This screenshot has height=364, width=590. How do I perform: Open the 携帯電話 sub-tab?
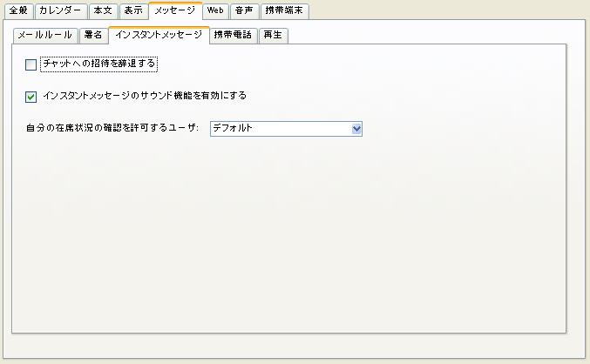pos(234,36)
